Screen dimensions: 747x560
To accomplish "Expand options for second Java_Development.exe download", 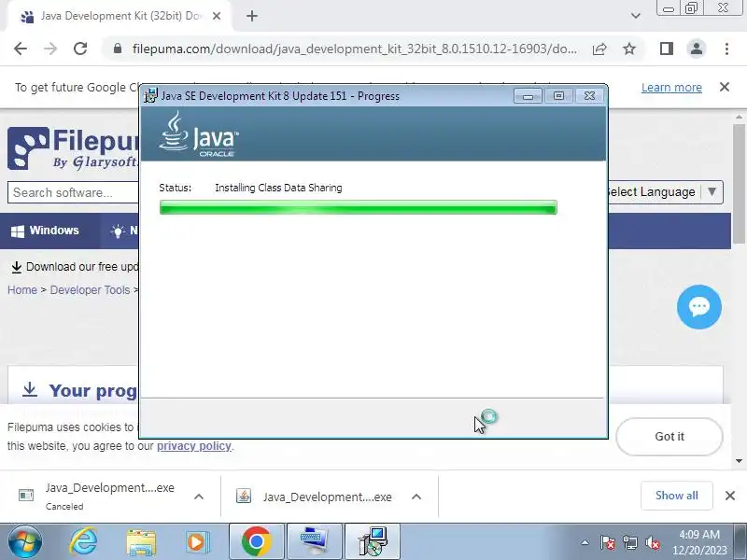I will click(x=416, y=497).
